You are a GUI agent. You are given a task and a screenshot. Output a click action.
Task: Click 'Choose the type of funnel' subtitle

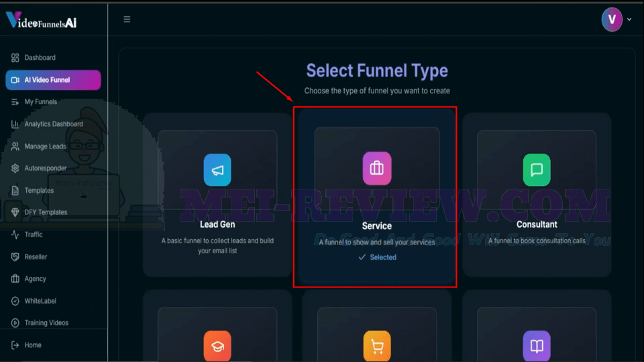tap(377, 91)
